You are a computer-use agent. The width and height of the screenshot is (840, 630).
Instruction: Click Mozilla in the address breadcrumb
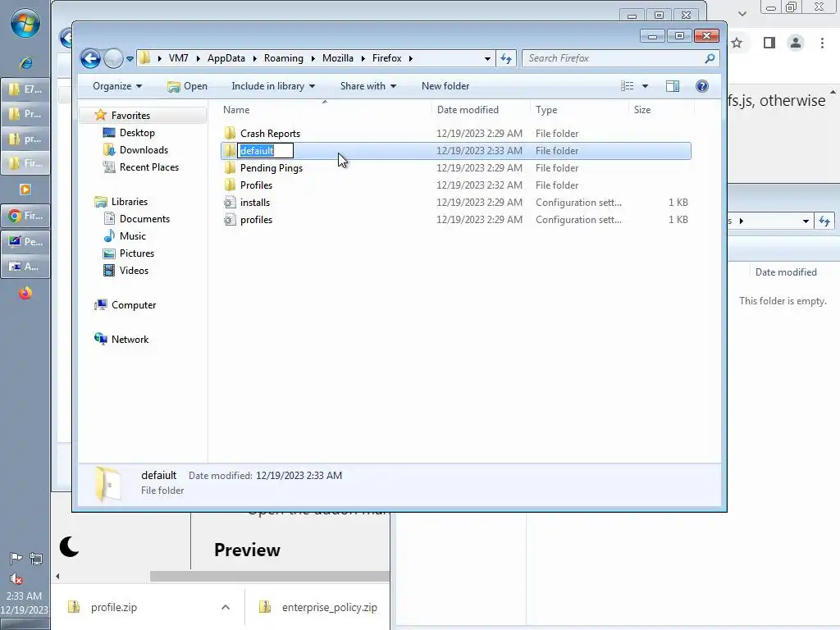coord(337,58)
